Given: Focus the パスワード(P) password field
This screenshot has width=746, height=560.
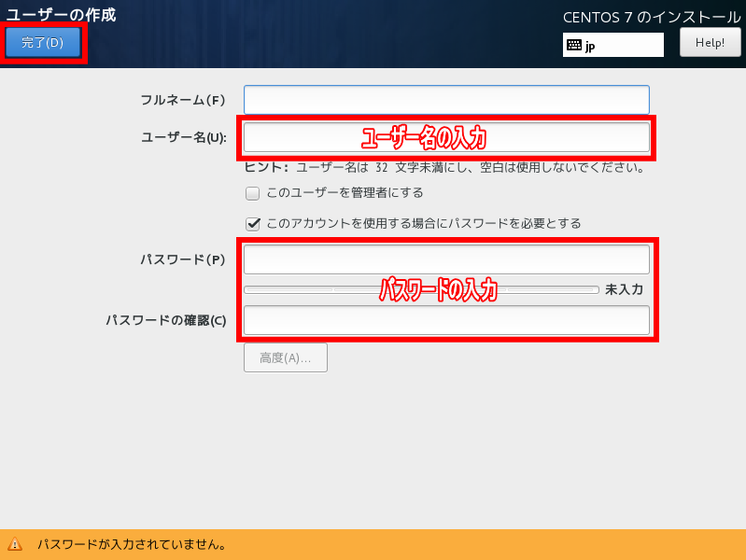Looking at the screenshot, I should (x=446, y=259).
